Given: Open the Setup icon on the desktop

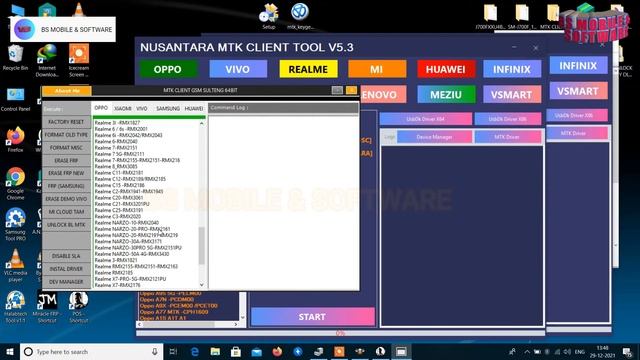Looking at the screenshot, I should (x=269, y=16).
